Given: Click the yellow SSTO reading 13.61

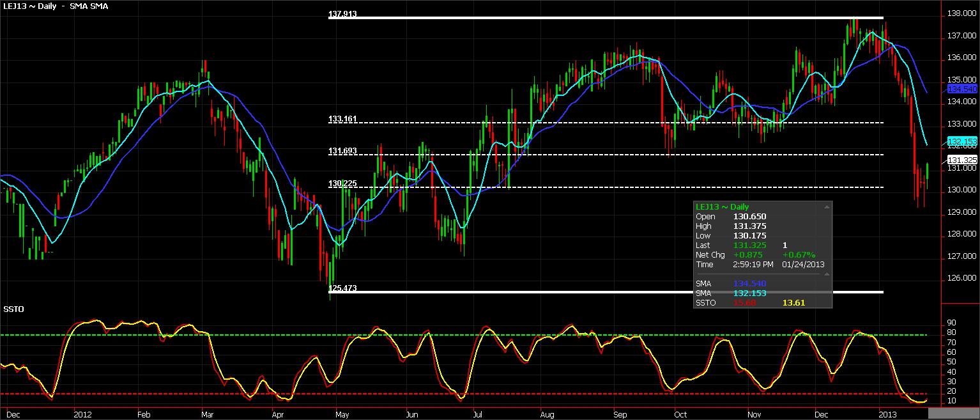Looking at the screenshot, I should (x=793, y=301).
